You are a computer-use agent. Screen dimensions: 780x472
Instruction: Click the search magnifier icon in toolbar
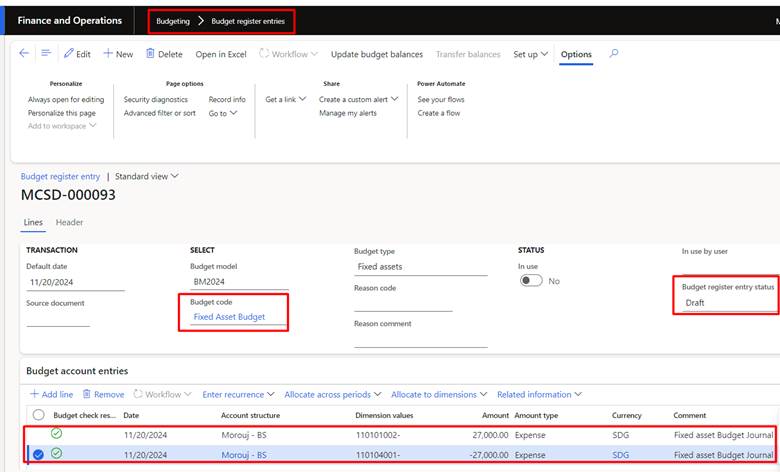pos(614,53)
